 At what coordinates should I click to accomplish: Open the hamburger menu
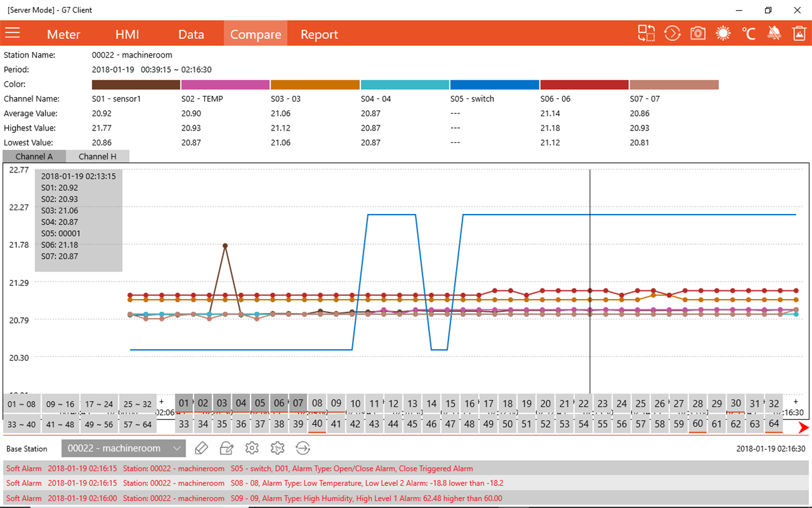click(x=13, y=33)
